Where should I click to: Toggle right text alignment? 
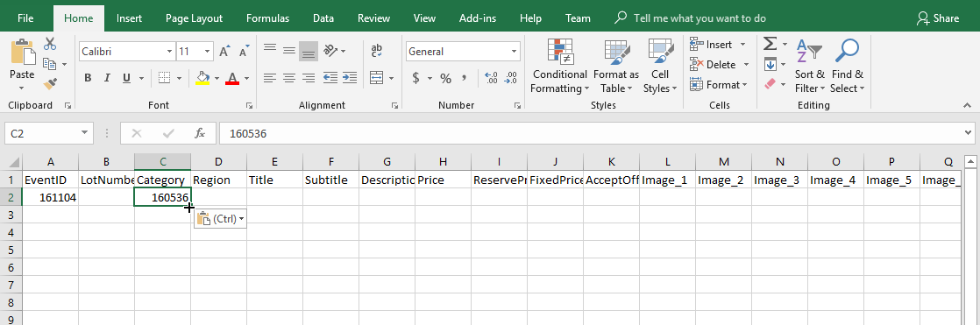pyautogui.click(x=309, y=78)
